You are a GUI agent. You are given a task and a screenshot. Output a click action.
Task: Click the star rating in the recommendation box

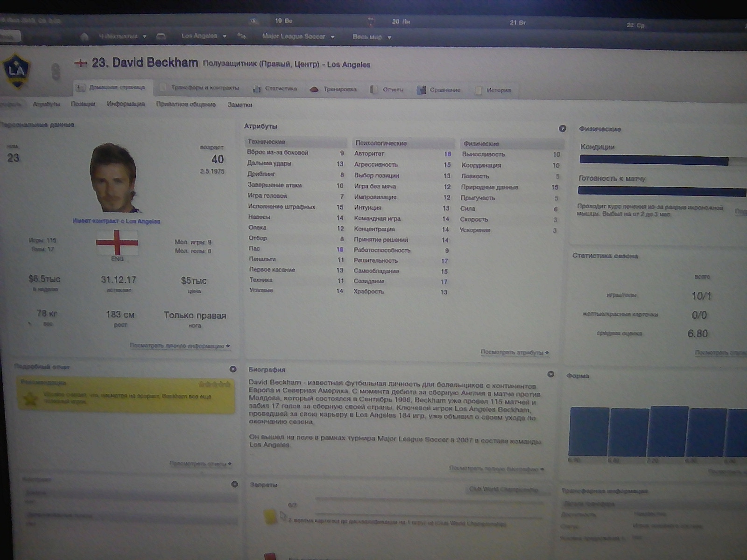(x=214, y=385)
